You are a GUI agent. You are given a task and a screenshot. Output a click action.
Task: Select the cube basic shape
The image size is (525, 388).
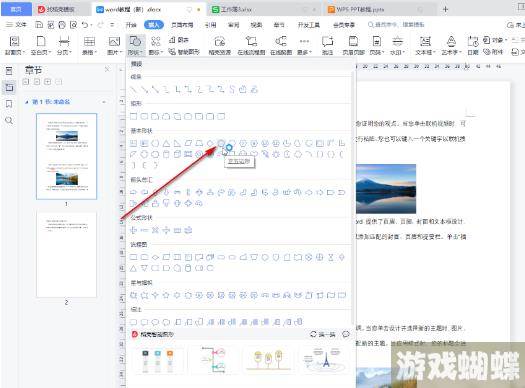click(177, 154)
